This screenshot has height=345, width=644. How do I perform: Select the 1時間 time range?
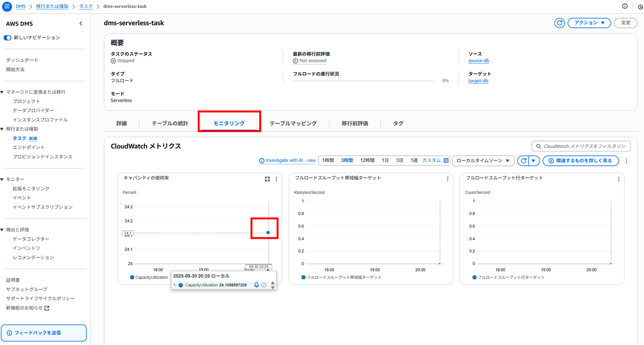[x=328, y=161]
